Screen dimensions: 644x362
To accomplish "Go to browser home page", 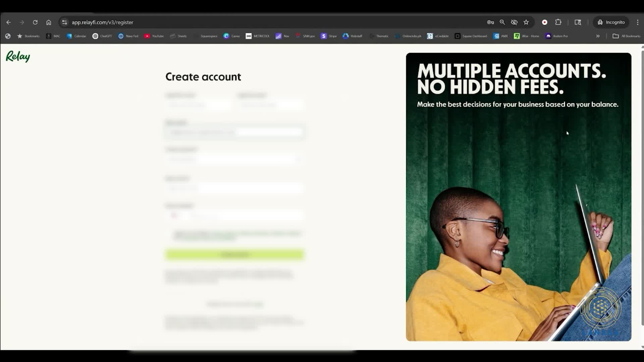I will point(49,22).
